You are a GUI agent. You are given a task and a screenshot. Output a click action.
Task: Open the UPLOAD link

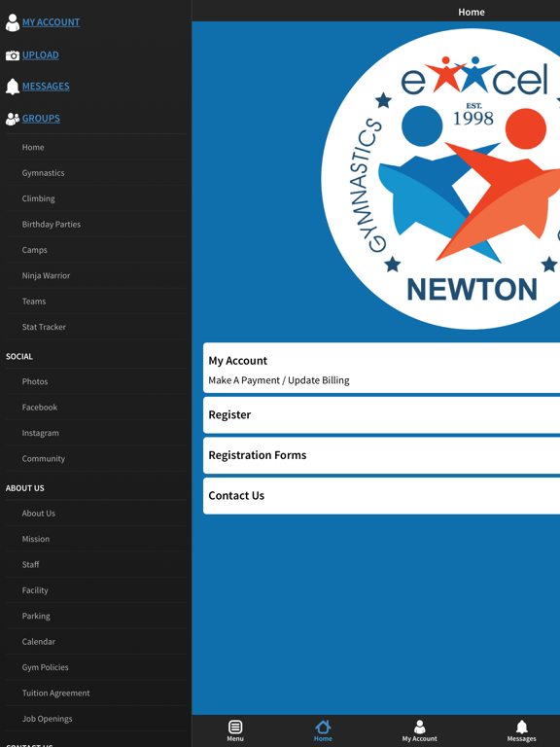pos(41,54)
